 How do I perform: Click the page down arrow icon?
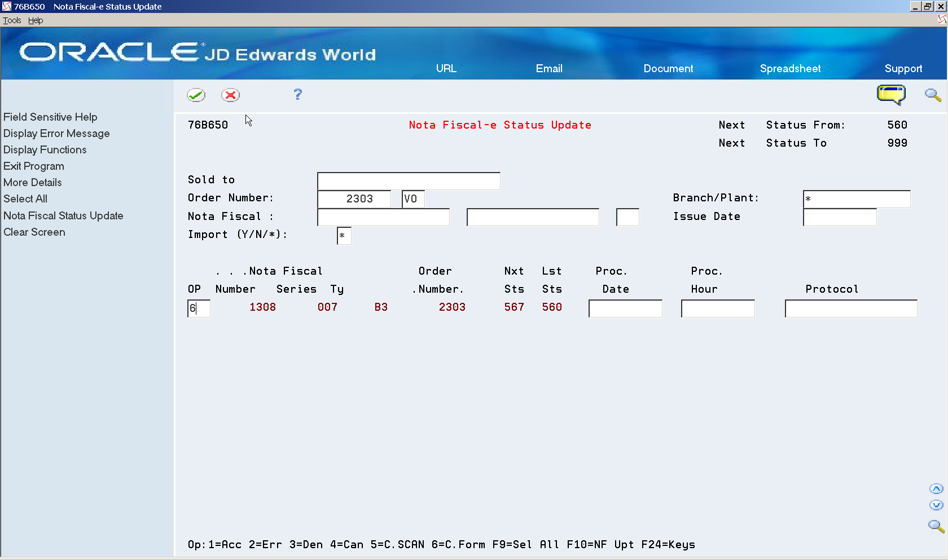[936, 505]
